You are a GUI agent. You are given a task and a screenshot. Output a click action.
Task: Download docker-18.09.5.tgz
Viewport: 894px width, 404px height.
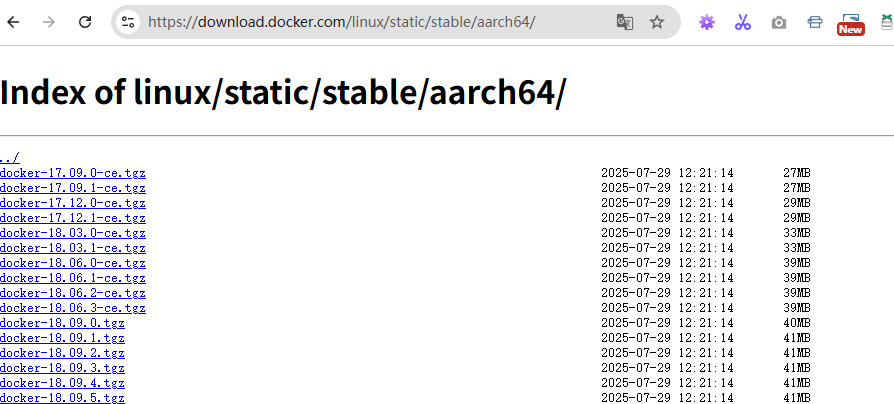(62, 398)
